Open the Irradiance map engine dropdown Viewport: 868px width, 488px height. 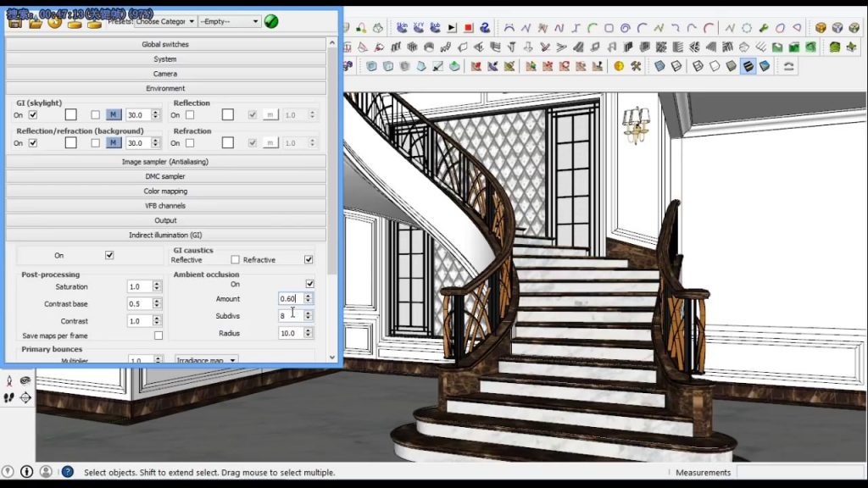tap(207, 359)
